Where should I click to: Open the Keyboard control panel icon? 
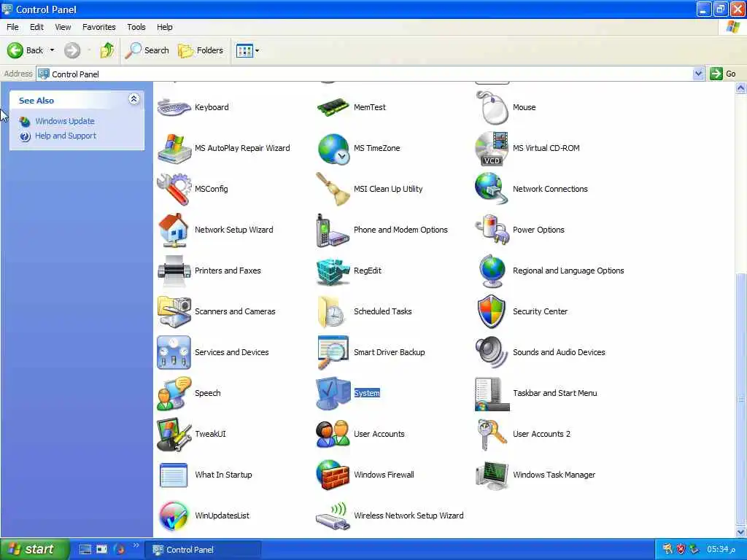[x=174, y=107]
